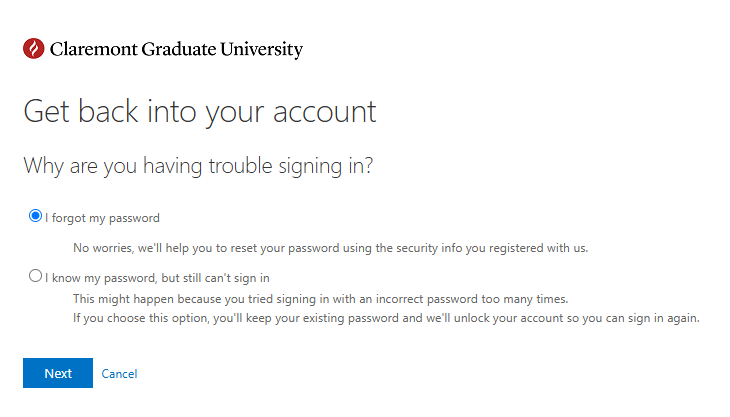Image resolution: width=730 pixels, height=417 pixels.
Task: Choose the "I know my password" radio button
Action: 35,276
